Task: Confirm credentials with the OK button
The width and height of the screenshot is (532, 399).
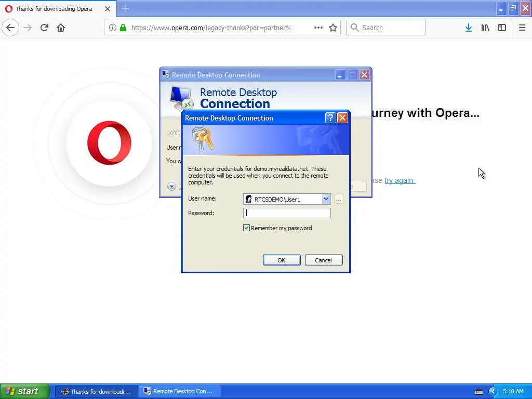Action: tap(282, 260)
